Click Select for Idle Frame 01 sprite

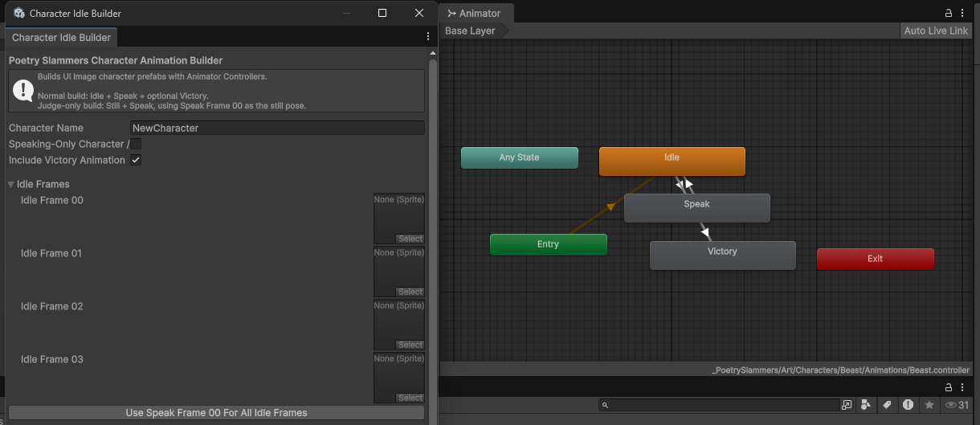(x=410, y=292)
